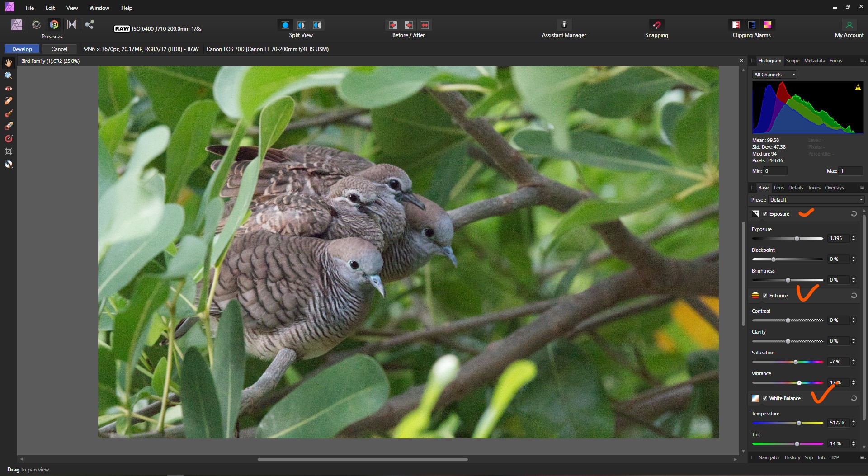
Task: Switch to the Lens tab
Action: pyautogui.click(x=778, y=188)
